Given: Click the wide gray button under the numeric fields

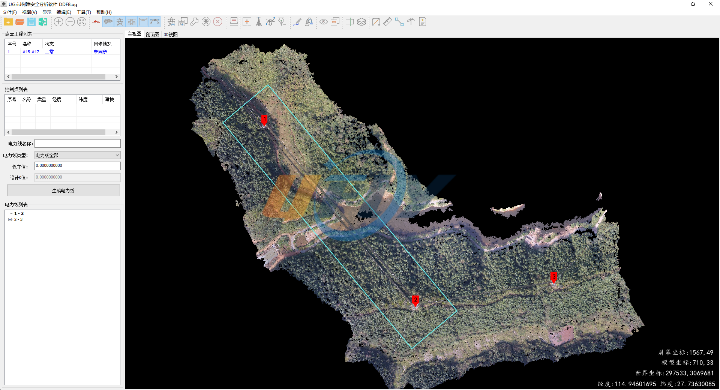Looking at the screenshot, I should pos(63,190).
